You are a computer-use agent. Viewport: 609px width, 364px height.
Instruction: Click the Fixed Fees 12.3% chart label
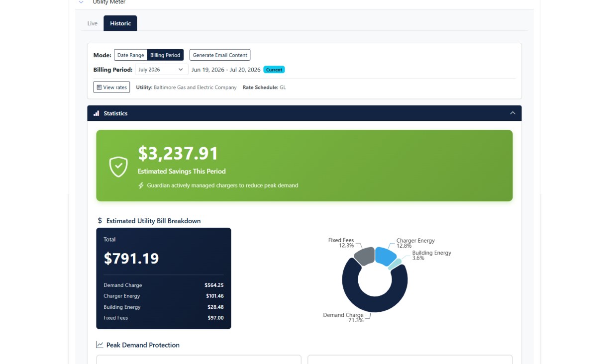[341, 243]
